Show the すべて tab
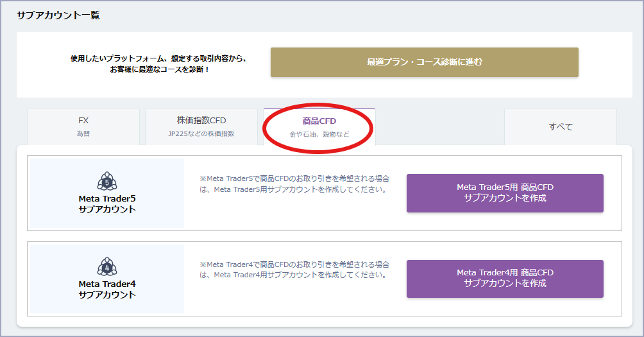The image size is (644, 337). pyautogui.click(x=561, y=126)
